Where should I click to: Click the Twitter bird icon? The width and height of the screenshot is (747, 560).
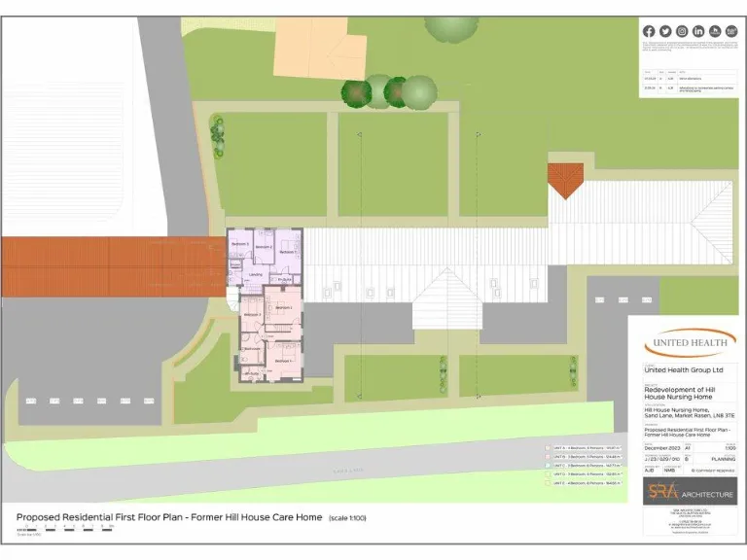[x=665, y=31]
